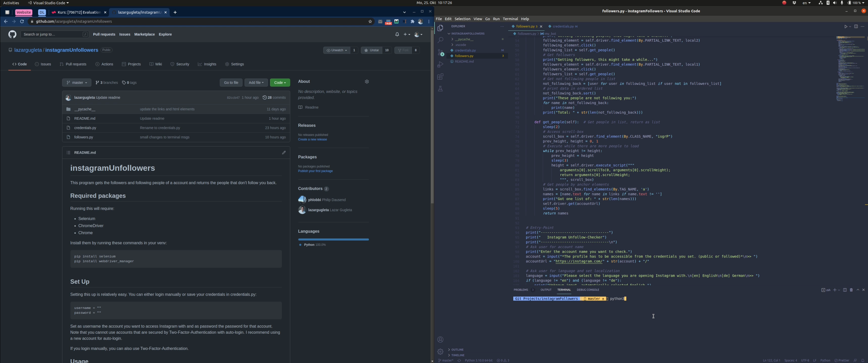The width and height of the screenshot is (868, 363).
Task: Open VS Code notifications bell in status bar
Action: pyautogui.click(x=863, y=361)
